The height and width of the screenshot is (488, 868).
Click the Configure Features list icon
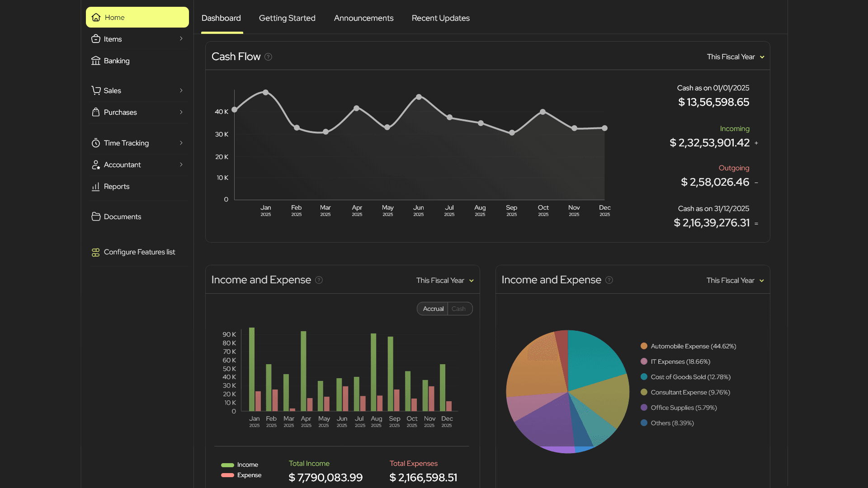(x=96, y=252)
